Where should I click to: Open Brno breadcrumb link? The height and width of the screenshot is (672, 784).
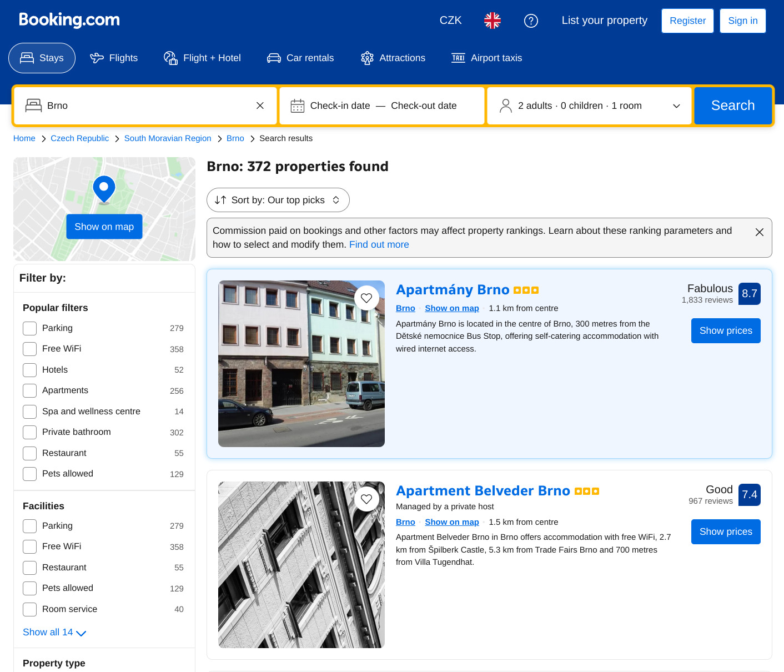(x=235, y=138)
